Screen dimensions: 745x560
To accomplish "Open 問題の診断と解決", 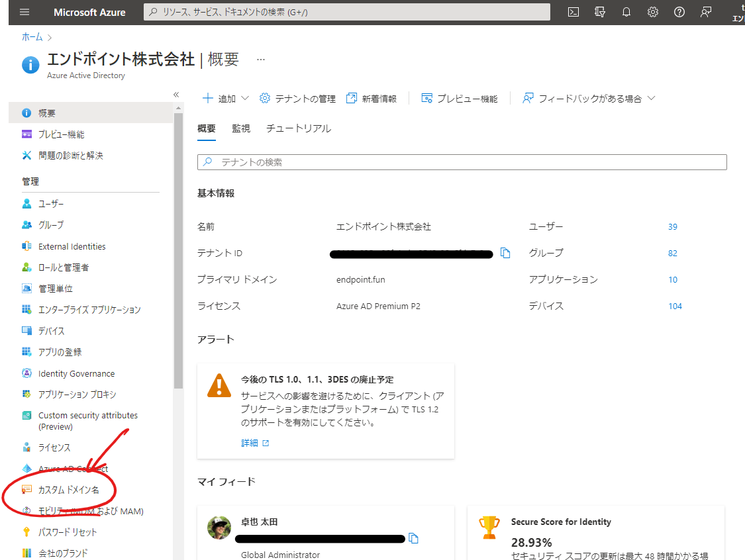I will click(70, 156).
